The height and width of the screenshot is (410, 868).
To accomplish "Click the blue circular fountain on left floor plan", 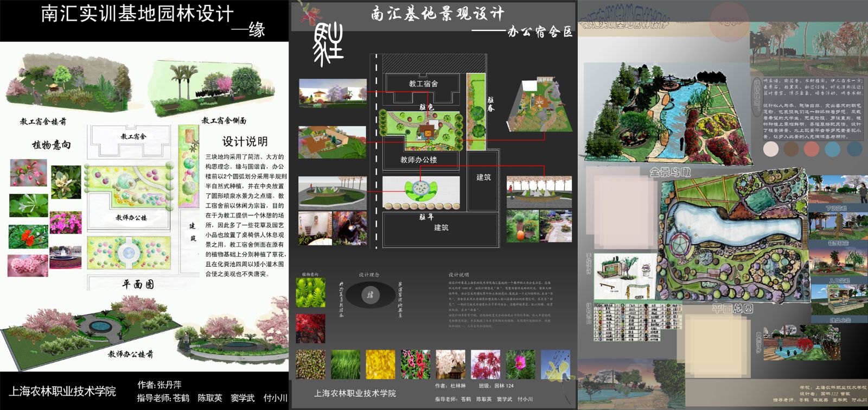I will [x=129, y=253].
